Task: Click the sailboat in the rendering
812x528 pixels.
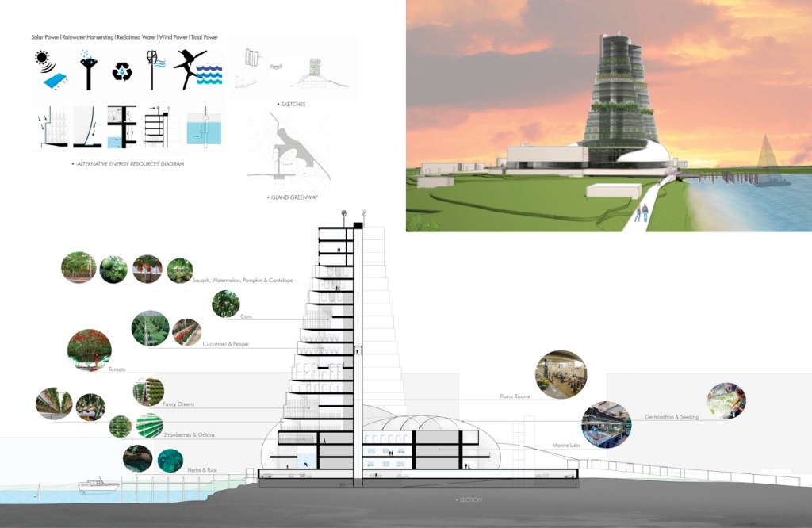Action: tap(769, 161)
